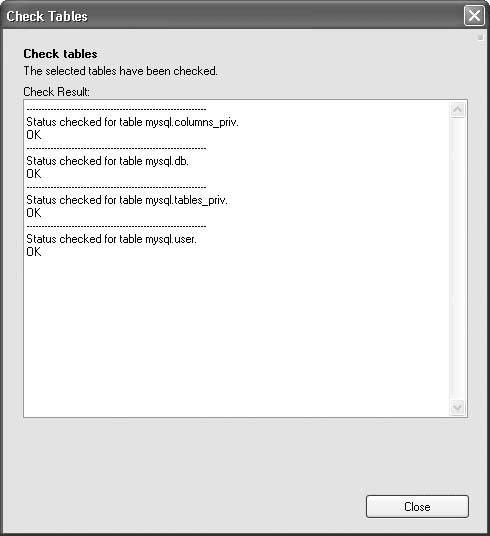
Task: Click the bold "Check tables" heading
Action: (x=60, y=54)
